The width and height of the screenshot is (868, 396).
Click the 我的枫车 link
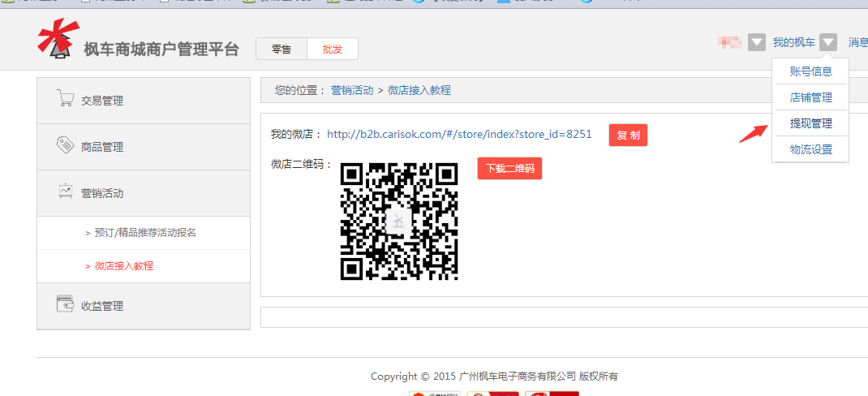click(x=794, y=42)
